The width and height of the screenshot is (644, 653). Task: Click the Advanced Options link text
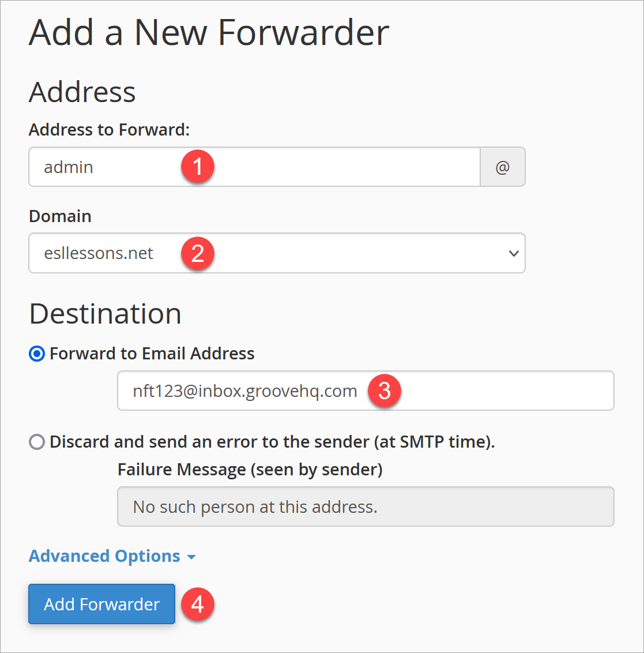pos(104,556)
